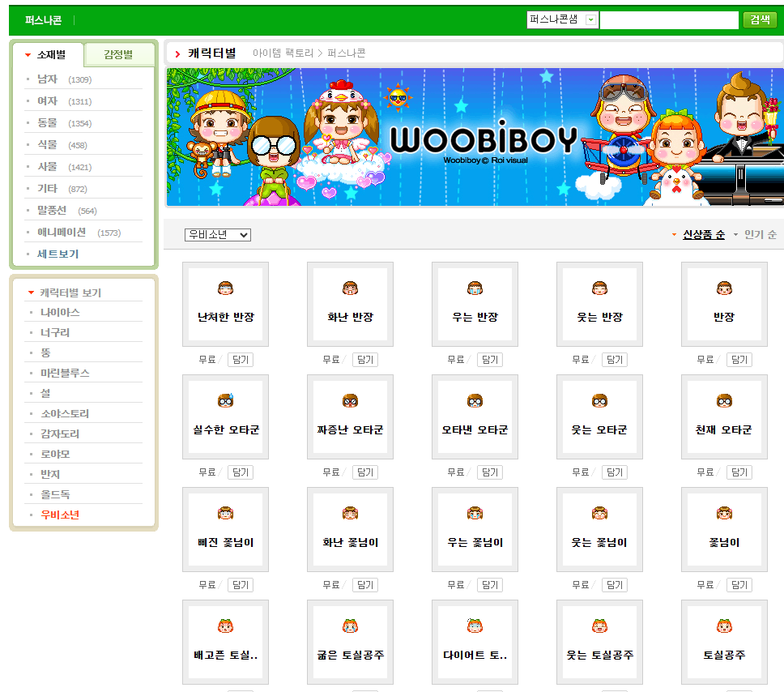The width and height of the screenshot is (784, 692).
Task: Click the 웃는 꽃님이 emoticon icon
Action: click(599, 514)
